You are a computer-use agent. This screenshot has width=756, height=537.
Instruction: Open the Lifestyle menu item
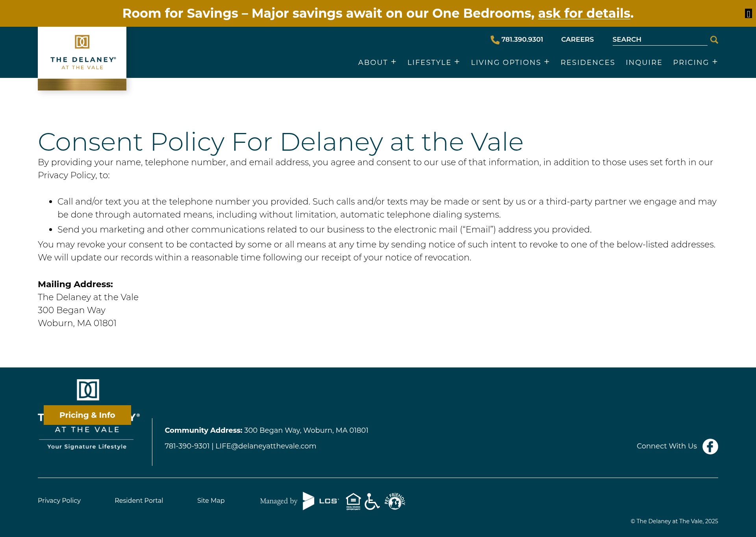pyautogui.click(x=429, y=63)
